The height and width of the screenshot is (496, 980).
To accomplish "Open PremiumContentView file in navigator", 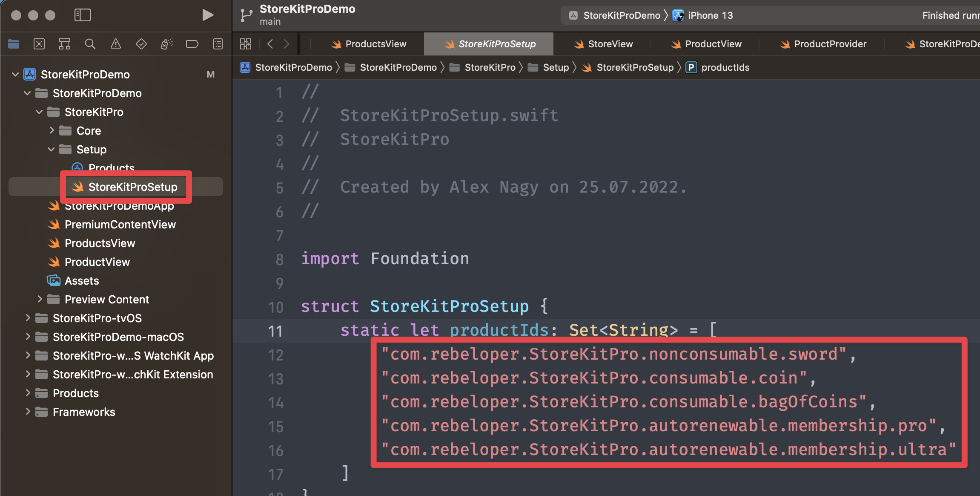I will 120,225.
